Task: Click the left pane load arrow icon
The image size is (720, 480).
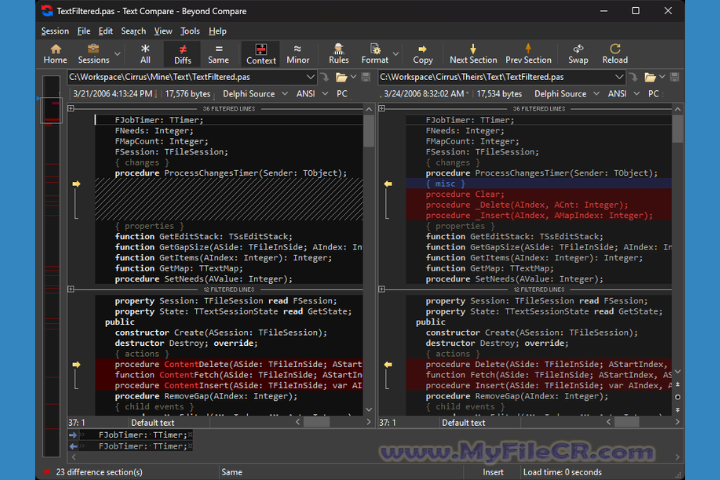Action: 325,77
